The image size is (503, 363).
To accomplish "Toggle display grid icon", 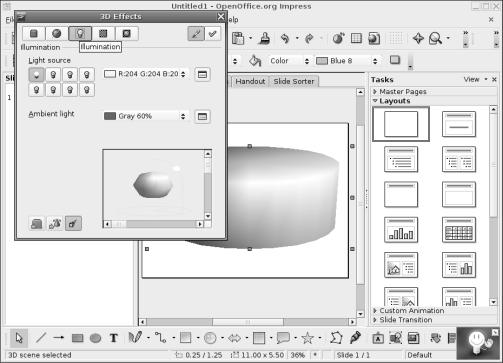I will pos(396,38).
